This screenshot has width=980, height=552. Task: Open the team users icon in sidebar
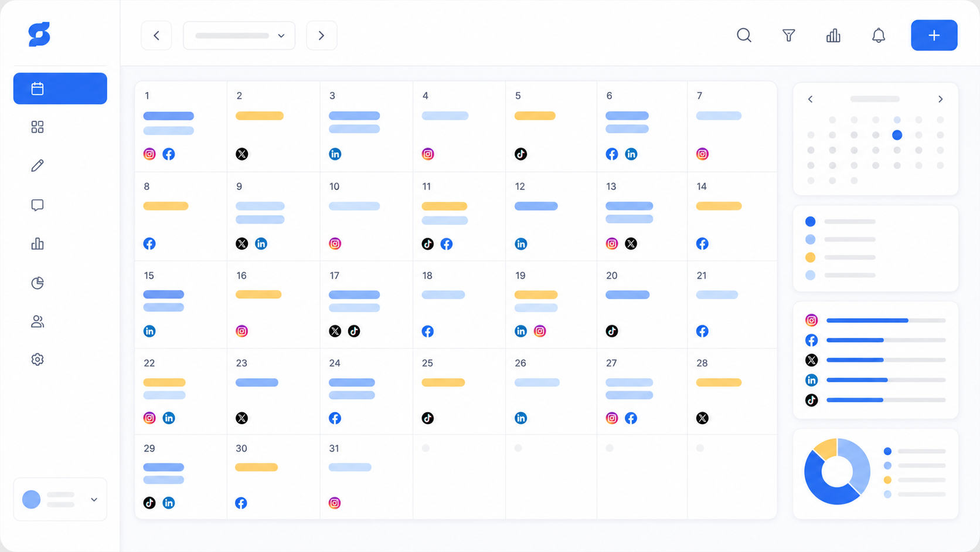(38, 321)
